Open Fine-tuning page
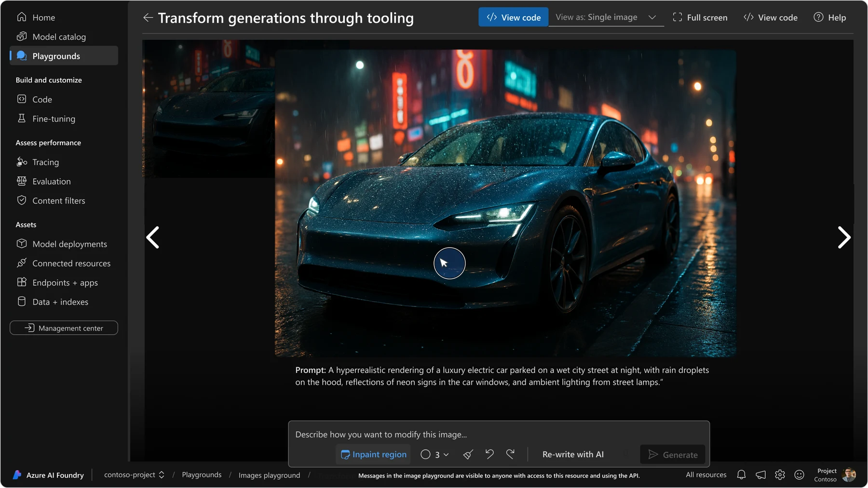 [x=64, y=119]
